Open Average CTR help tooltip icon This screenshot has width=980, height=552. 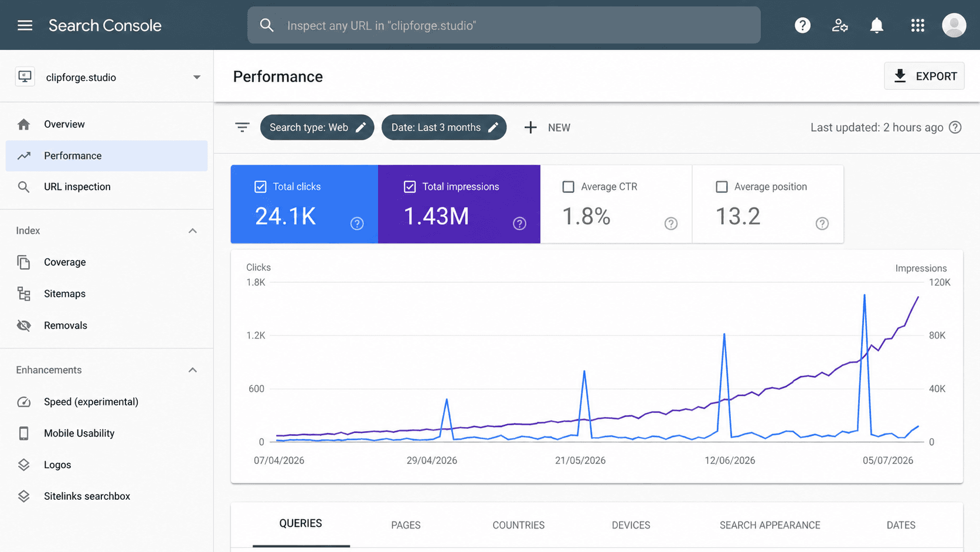(x=671, y=223)
